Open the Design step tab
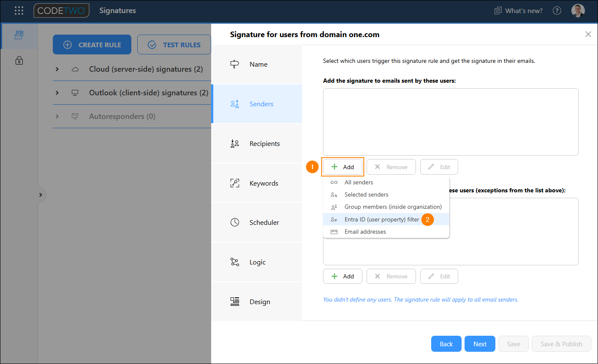598x364 pixels. 257,302
